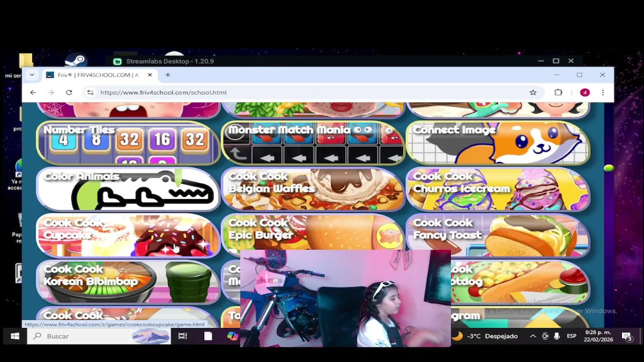Open Task View on the taskbar

coord(183,336)
